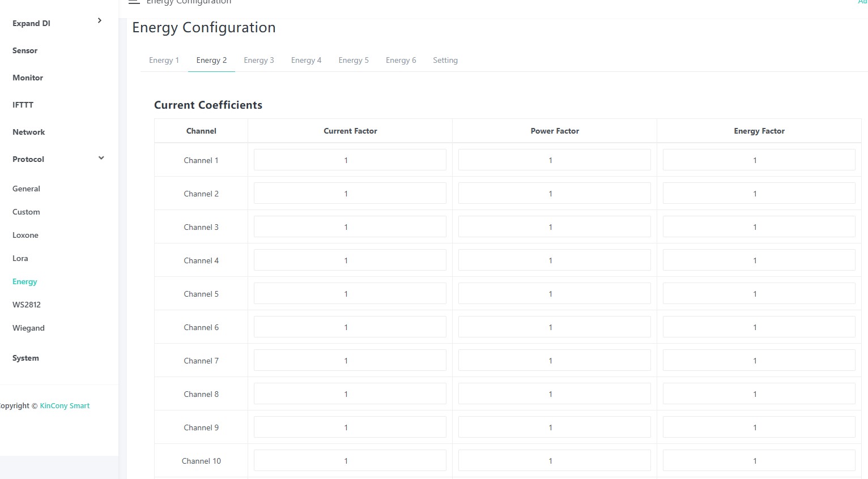Switch to the Energy 1 tab
Image resolution: width=868 pixels, height=479 pixels.
pyautogui.click(x=164, y=60)
